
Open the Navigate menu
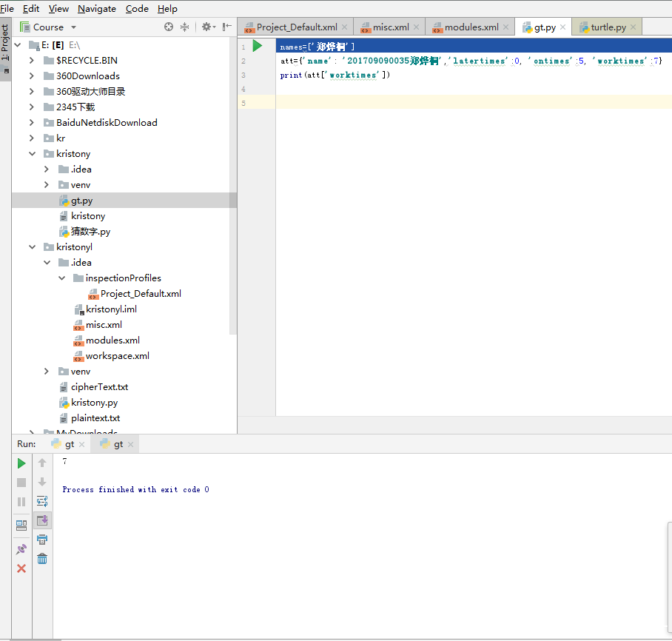[97, 9]
